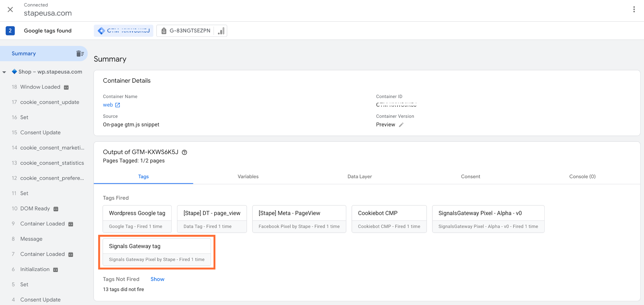Viewport: 644px width, 305px height.
Task: Switch to the Variables tab
Action: click(x=248, y=177)
